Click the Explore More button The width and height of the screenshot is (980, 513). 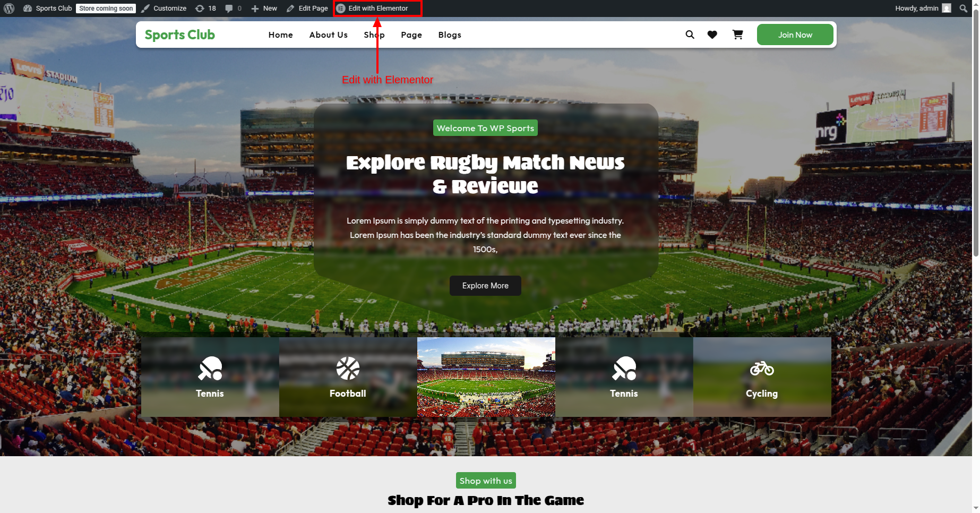click(485, 286)
